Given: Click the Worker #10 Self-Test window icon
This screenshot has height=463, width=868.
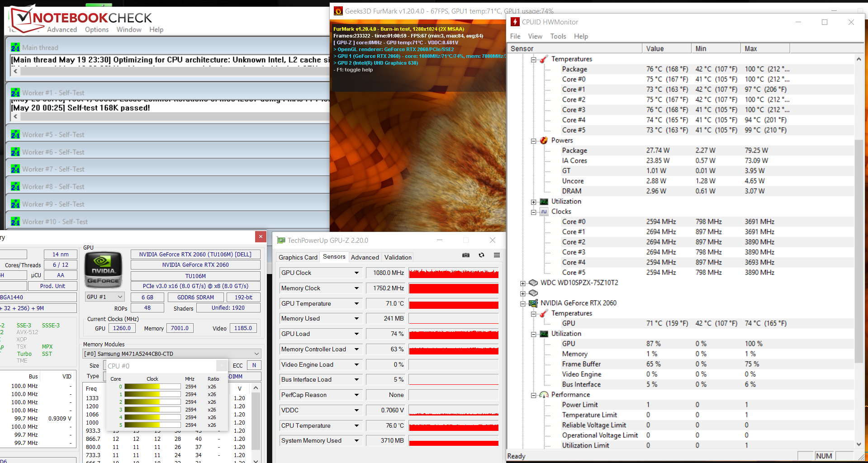Looking at the screenshot, I should tap(15, 222).
